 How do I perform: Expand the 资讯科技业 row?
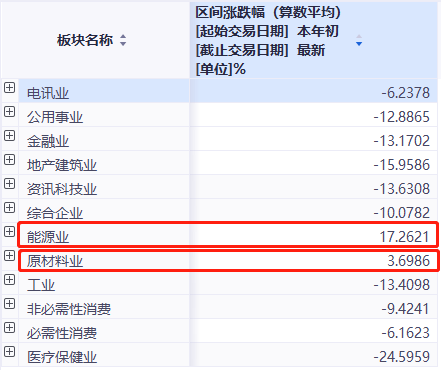tap(9, 184)
